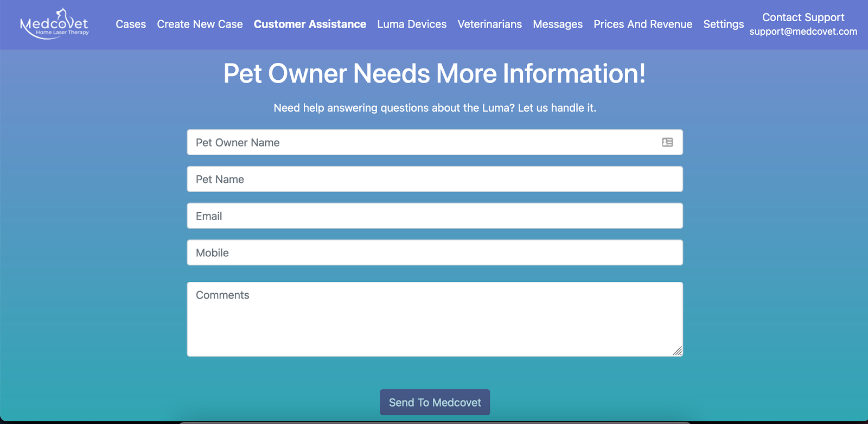The height and width of the screenshot is (424, 868).
Task: Select the Email input field
Action: [435, 216]
